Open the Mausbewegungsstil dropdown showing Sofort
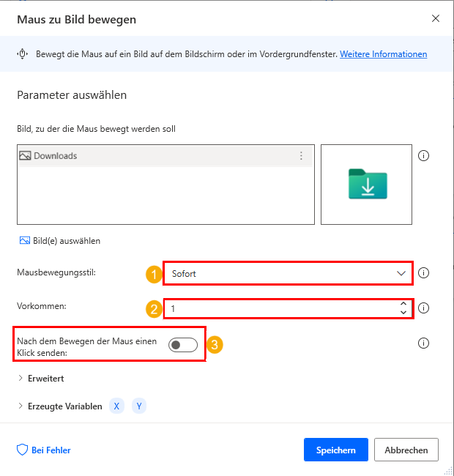This screenshot has width=454, height=476. (288, 273)
